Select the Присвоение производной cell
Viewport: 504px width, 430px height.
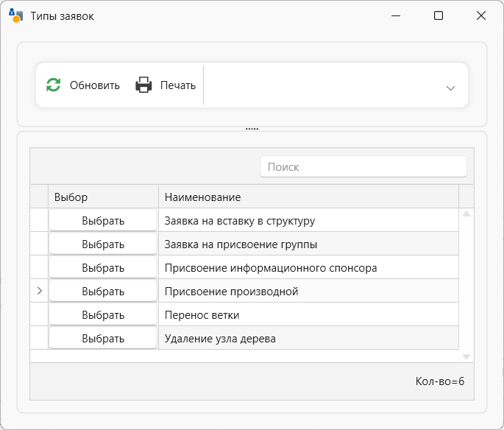(308, 291)
